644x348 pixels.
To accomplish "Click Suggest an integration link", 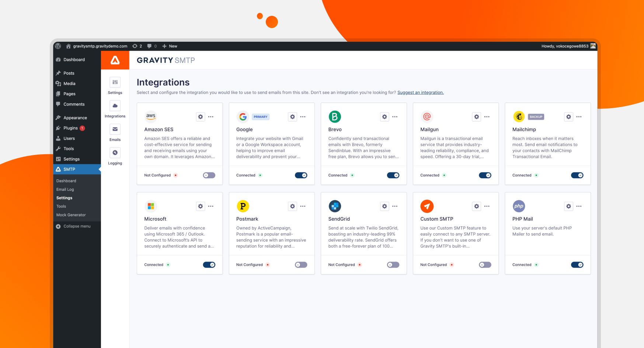I will point(421,93).
